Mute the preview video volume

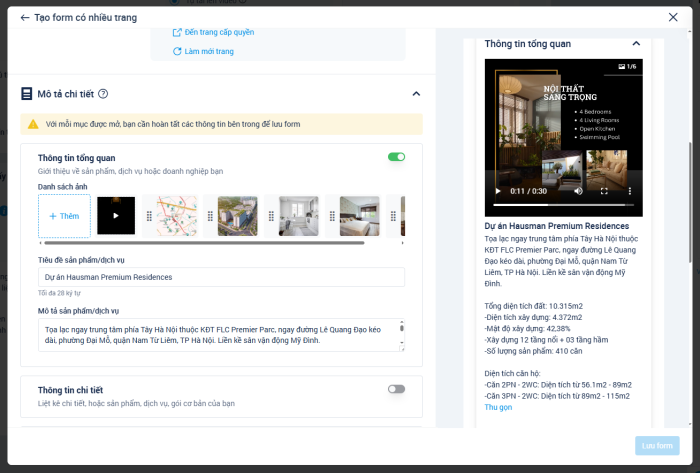[578, 191]
